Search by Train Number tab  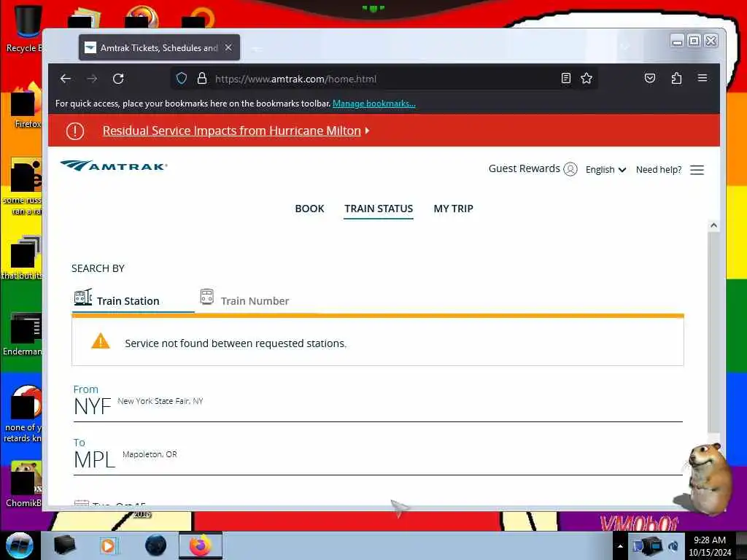245,298
